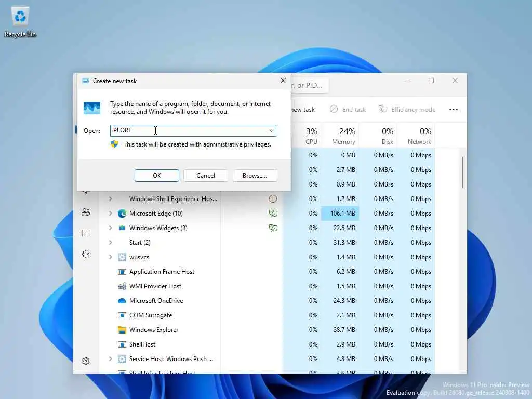Viewport: 532px width, 399px height.
Task: Click the COM Surrogate icon
Action: point(122,315)
